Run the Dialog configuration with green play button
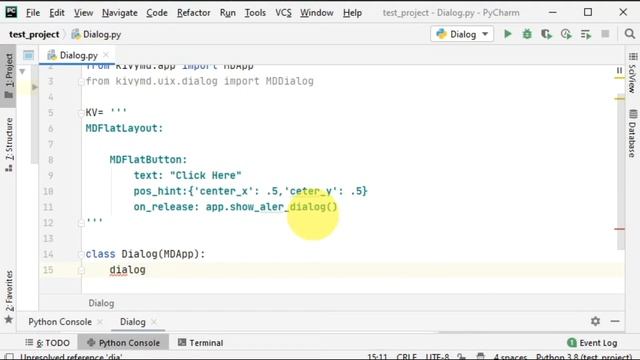The height and width of the screenshot is (360, 640). [x=507, y=34]
